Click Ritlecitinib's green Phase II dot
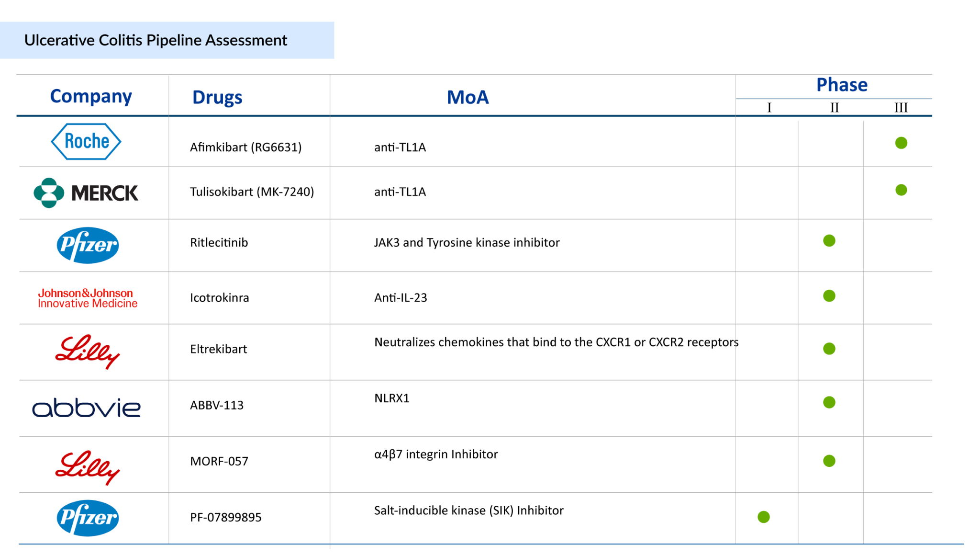This screenshot has height=556, width=980. (829, 241)
